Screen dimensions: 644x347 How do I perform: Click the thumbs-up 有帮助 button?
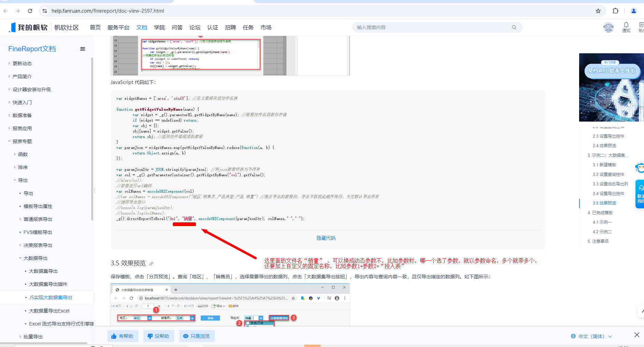point(123,336)
